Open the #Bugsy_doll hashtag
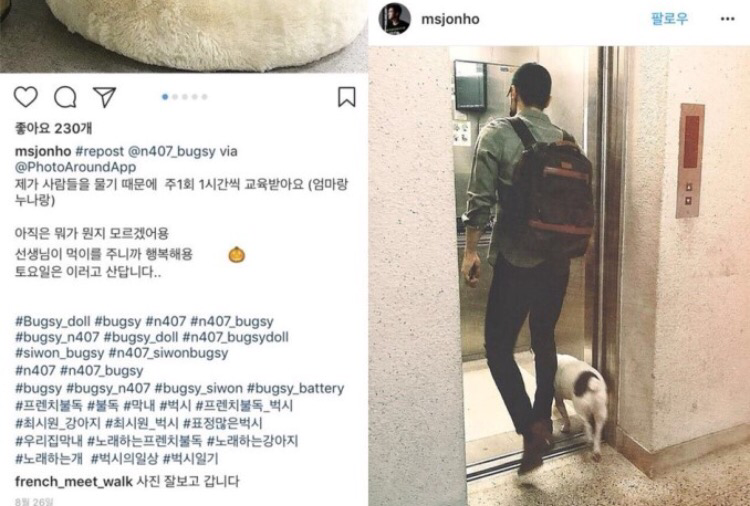 pyautogui.click(x=53, y=321)
